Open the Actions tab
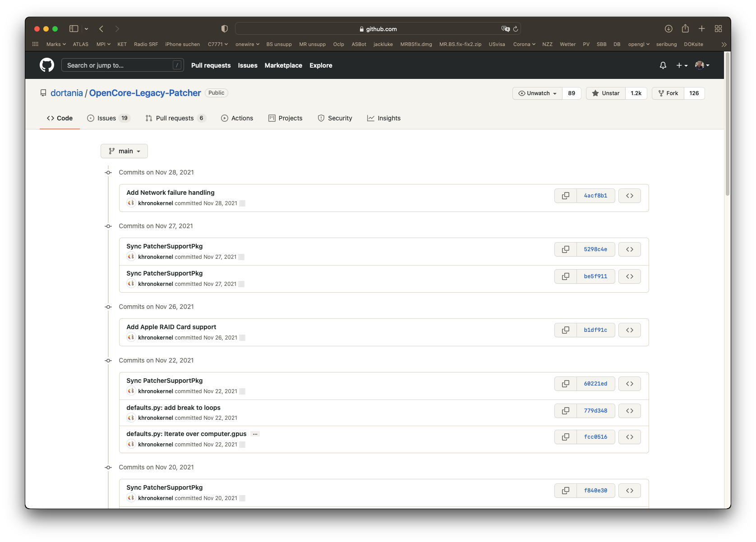This screenshot has height=542, width=756. (x=237, y=118)
